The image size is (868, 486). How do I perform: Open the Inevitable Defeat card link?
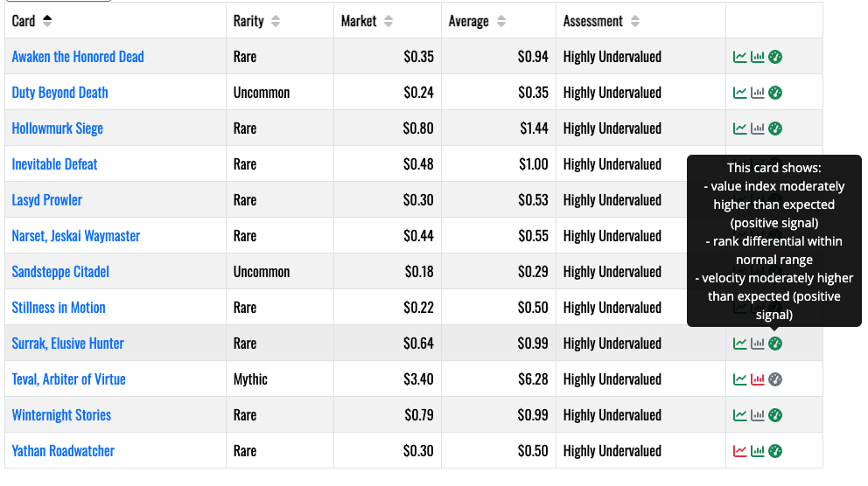click(54, 164)
